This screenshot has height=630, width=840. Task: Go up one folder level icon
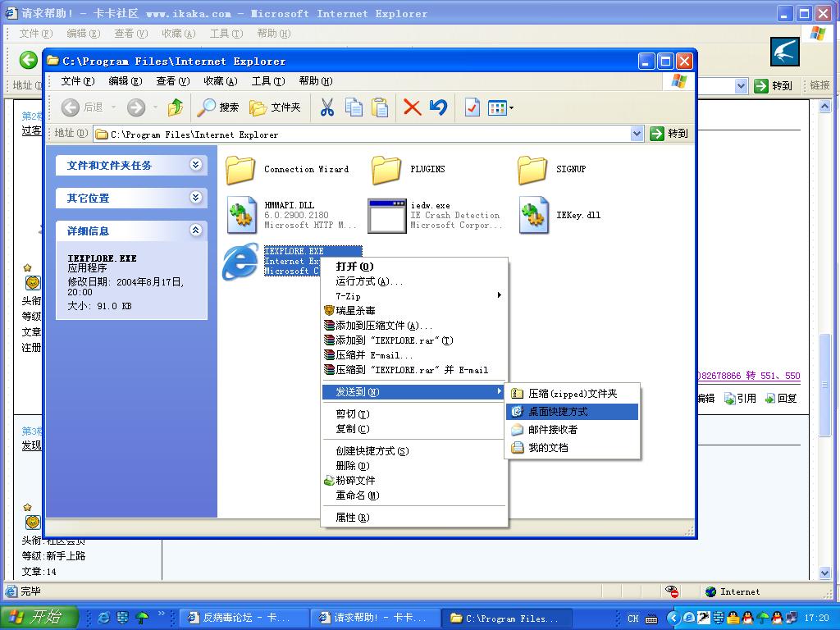coord(176,107)
